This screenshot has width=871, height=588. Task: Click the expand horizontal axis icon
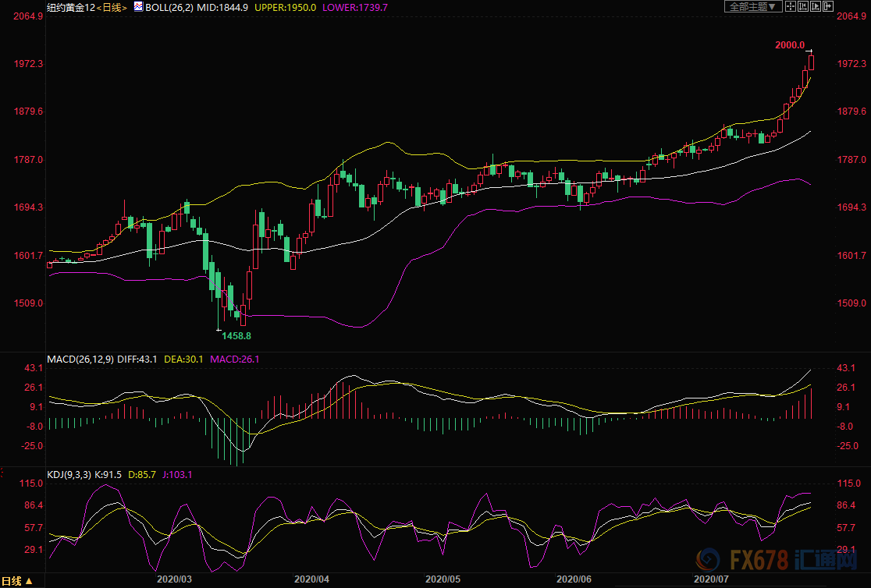point(816,6)
